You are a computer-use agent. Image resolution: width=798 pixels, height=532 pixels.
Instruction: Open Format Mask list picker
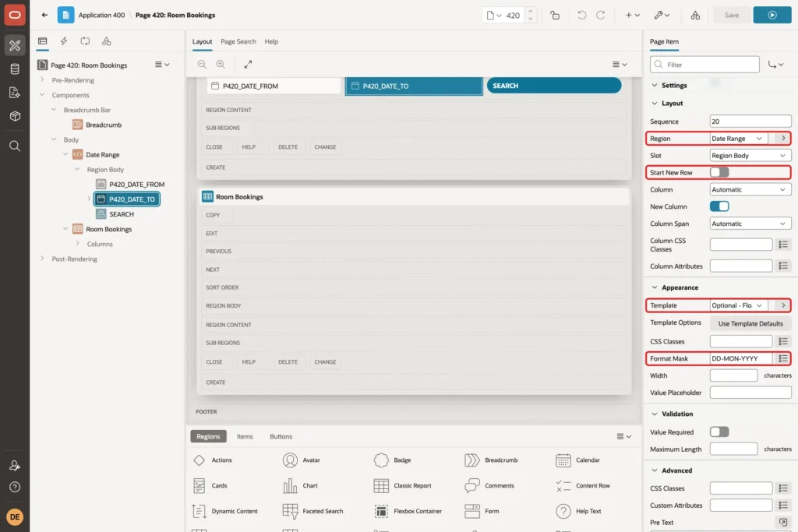782,358
